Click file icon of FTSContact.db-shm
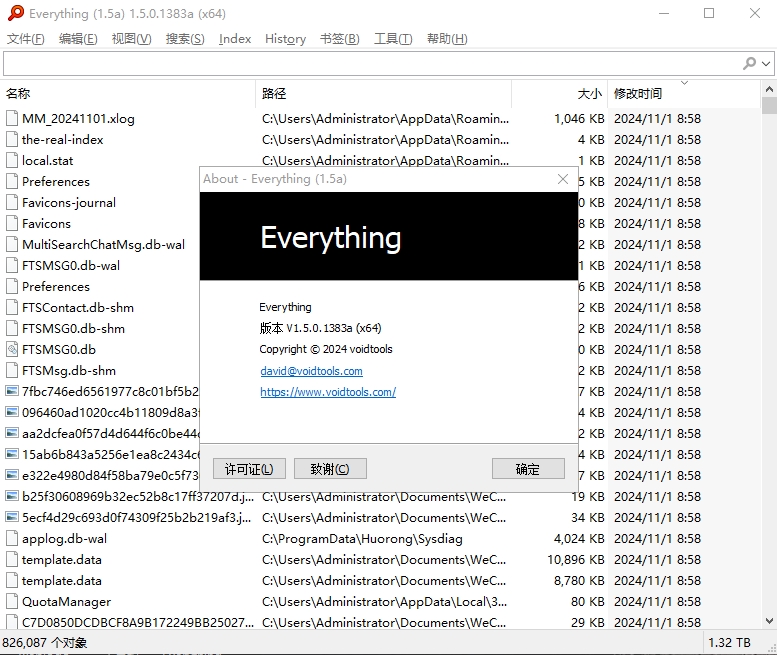The image size is (777, 655). [12, 308]
